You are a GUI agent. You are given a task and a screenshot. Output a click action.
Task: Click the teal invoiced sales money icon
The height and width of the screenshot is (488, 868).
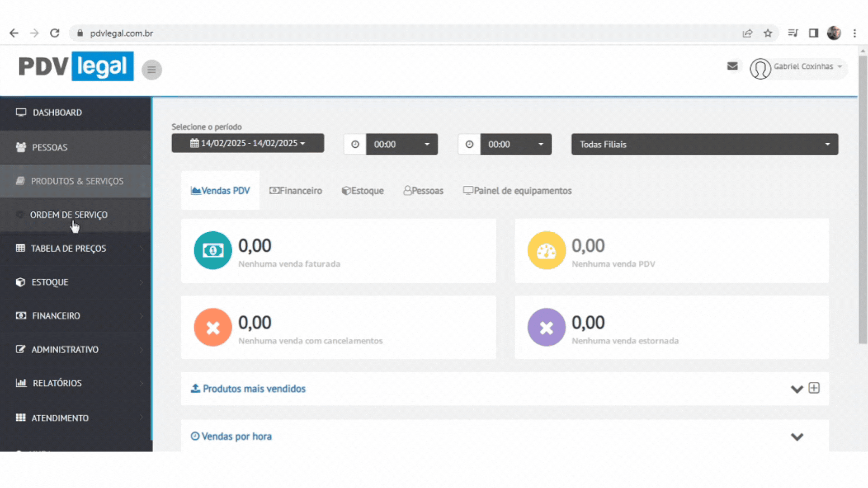[213, 250]
